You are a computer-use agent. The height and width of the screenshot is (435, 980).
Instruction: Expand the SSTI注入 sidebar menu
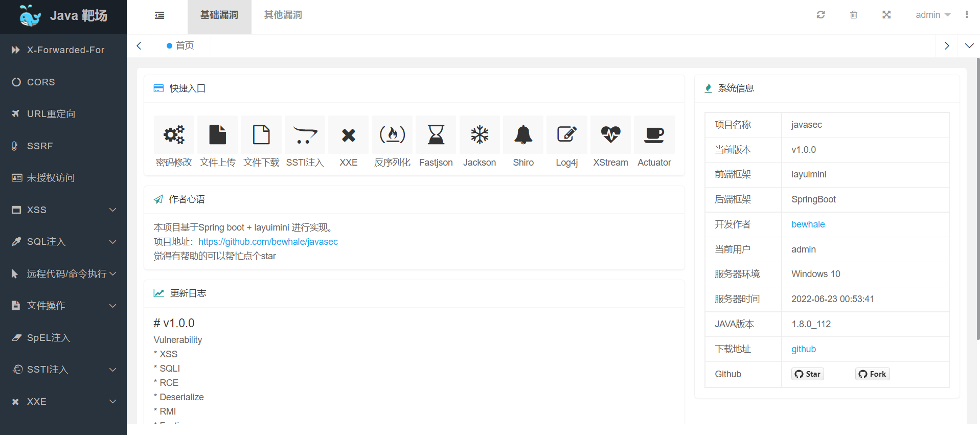63,370
